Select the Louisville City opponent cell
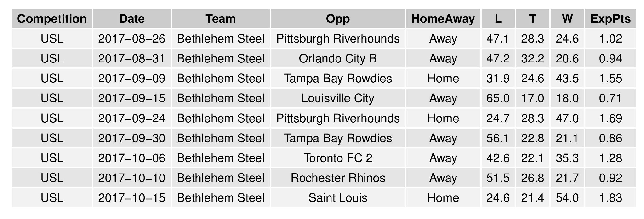 (x=338, y=98)
